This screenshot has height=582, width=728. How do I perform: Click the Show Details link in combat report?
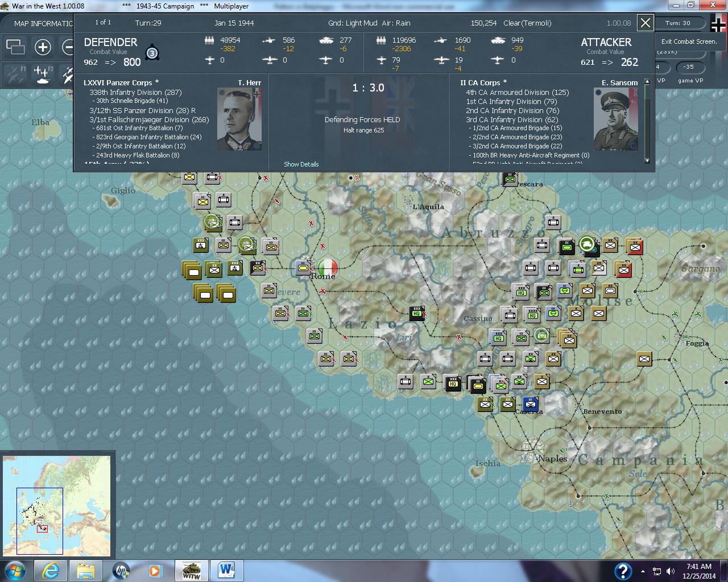pos(301,164)
